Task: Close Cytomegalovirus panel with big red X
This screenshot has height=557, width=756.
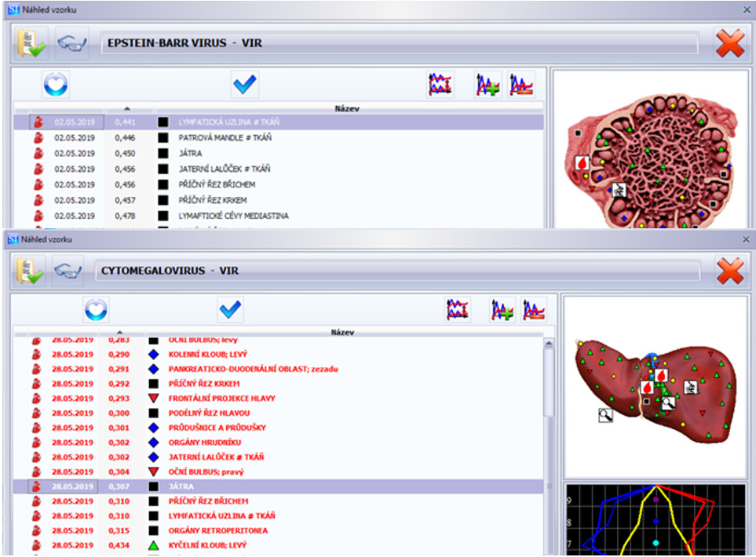Action: [x=730, y=271]
